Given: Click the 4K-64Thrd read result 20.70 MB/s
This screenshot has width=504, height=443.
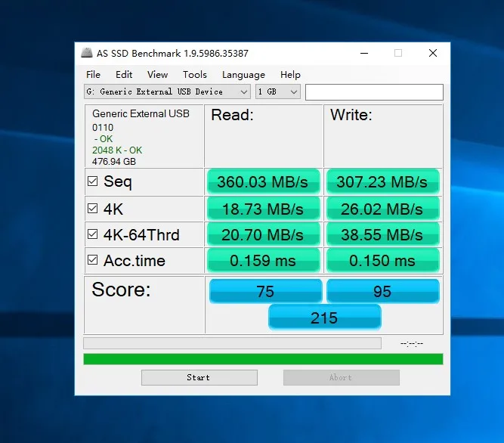Looking at the screenshot, I should [x=263, y=234].
